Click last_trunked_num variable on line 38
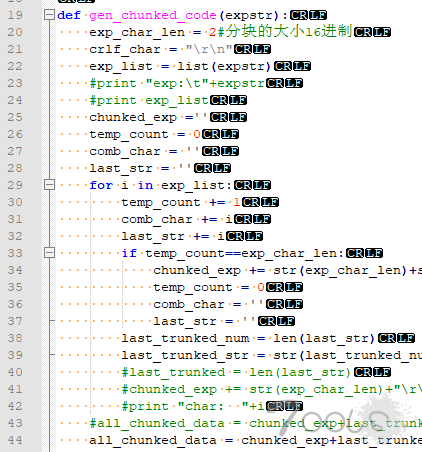422x452 pixels. click(185, 338)
